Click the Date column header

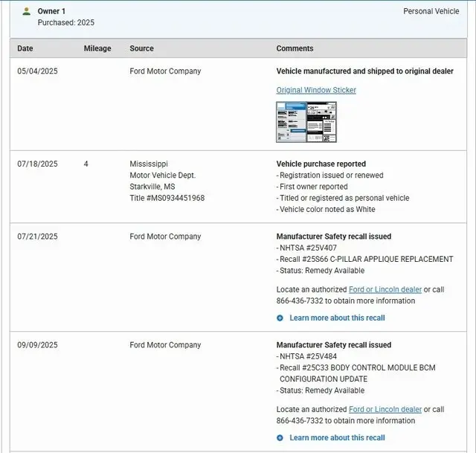coord(25,48)
